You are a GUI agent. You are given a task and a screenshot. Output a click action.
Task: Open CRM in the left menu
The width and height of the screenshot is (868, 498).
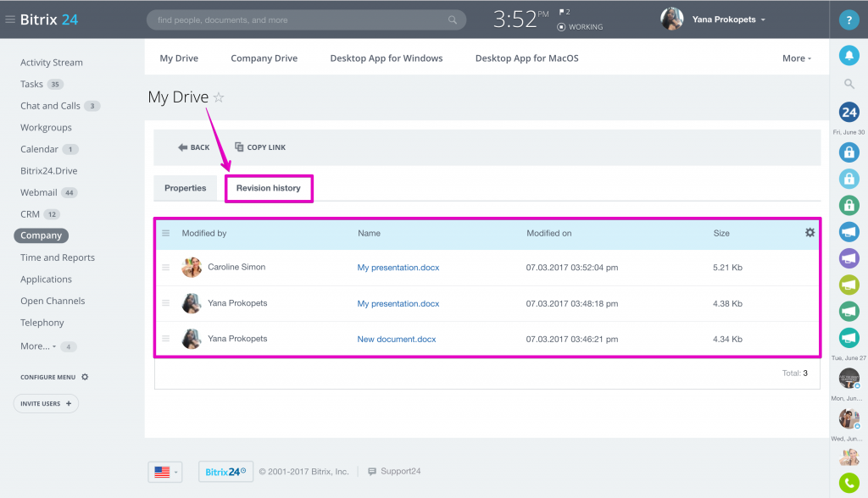tap(30, 214)
